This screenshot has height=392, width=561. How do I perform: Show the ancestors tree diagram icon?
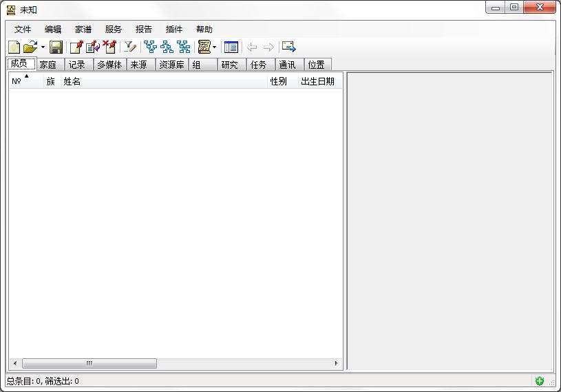150,47
